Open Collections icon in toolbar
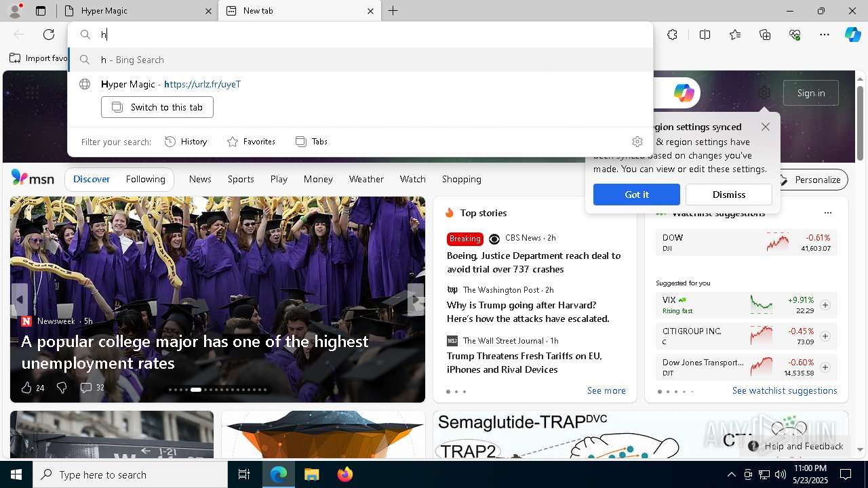 (x=765, y=35)
